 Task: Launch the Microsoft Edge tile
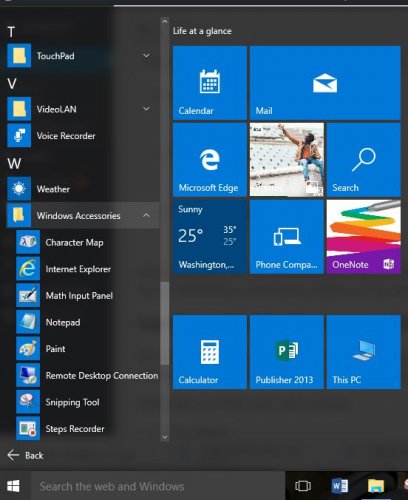(x=210, y=160)
